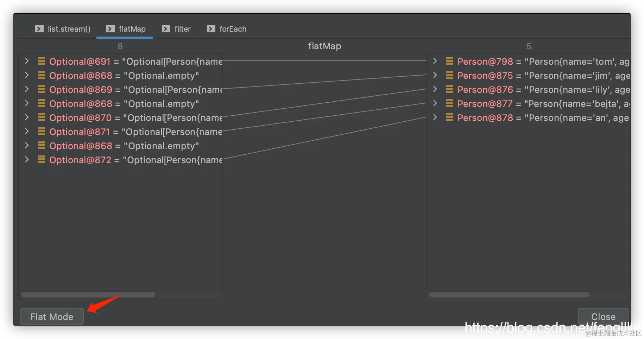Click the Person@878 object icon
644x339 pixels.
450,118
